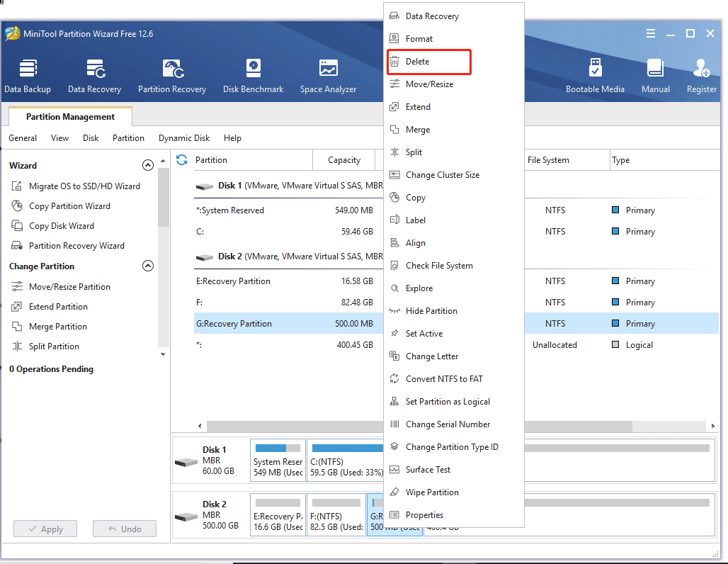Click the Format icon in context menu
The height and width of the screenshot is (564, 728).
394,38
